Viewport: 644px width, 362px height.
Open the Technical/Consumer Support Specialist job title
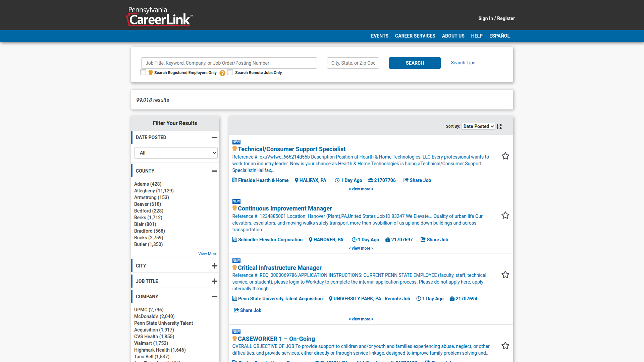pos(291,149)
